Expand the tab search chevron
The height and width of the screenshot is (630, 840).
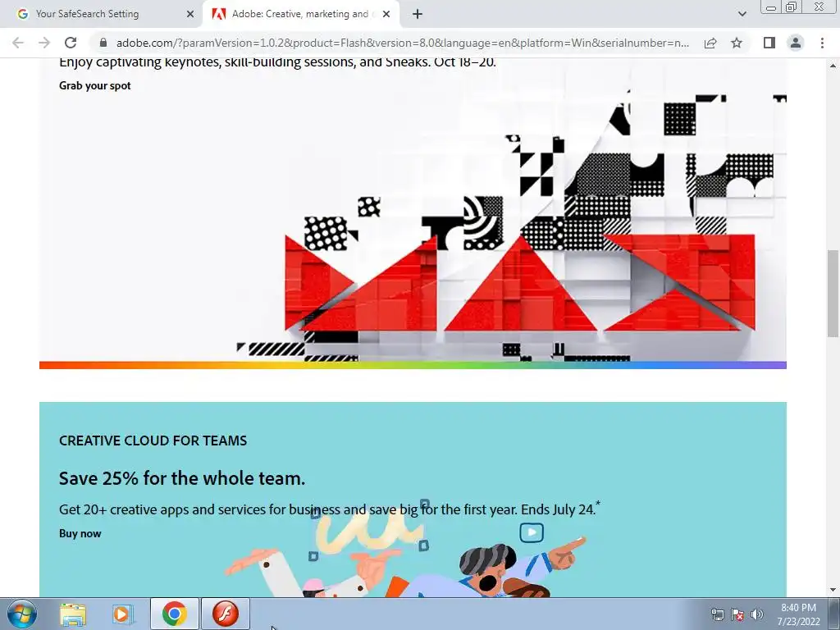742,14
